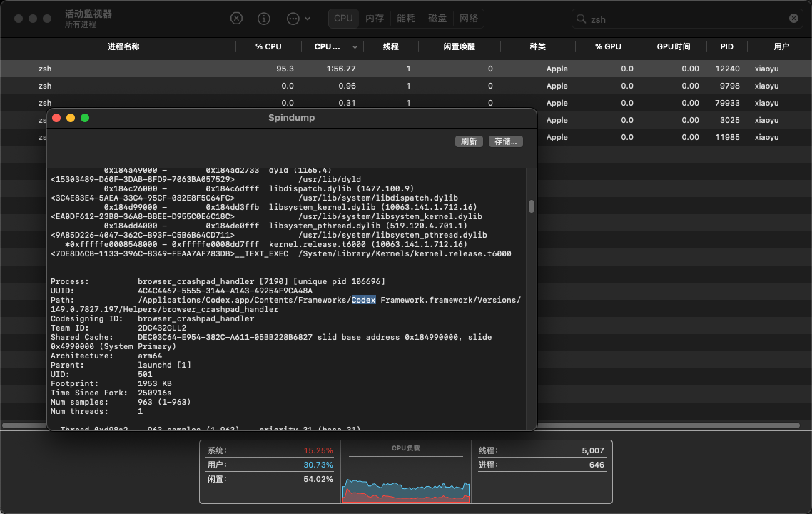Switch to the 磁盘 tab
Screen dimensions: 812x514
(437, 19)
